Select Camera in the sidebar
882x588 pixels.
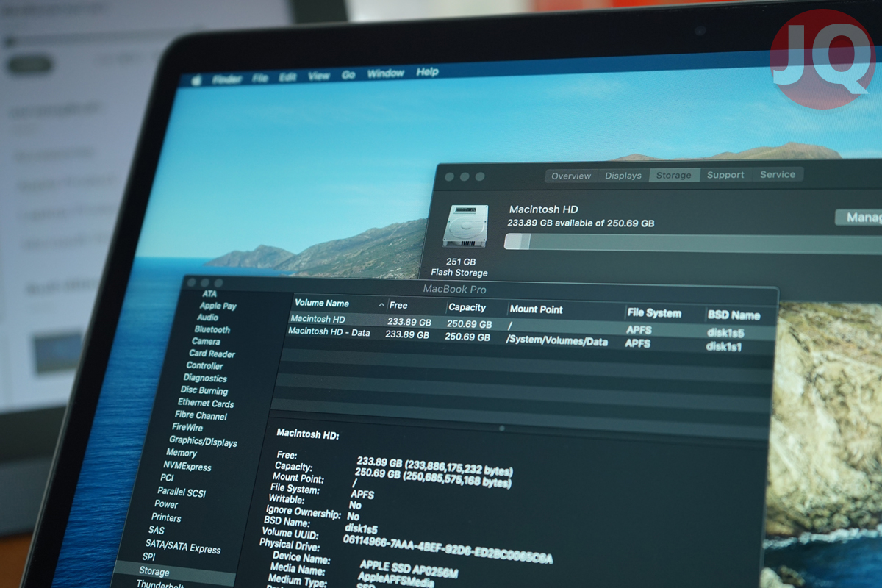(x=206, y=342)
